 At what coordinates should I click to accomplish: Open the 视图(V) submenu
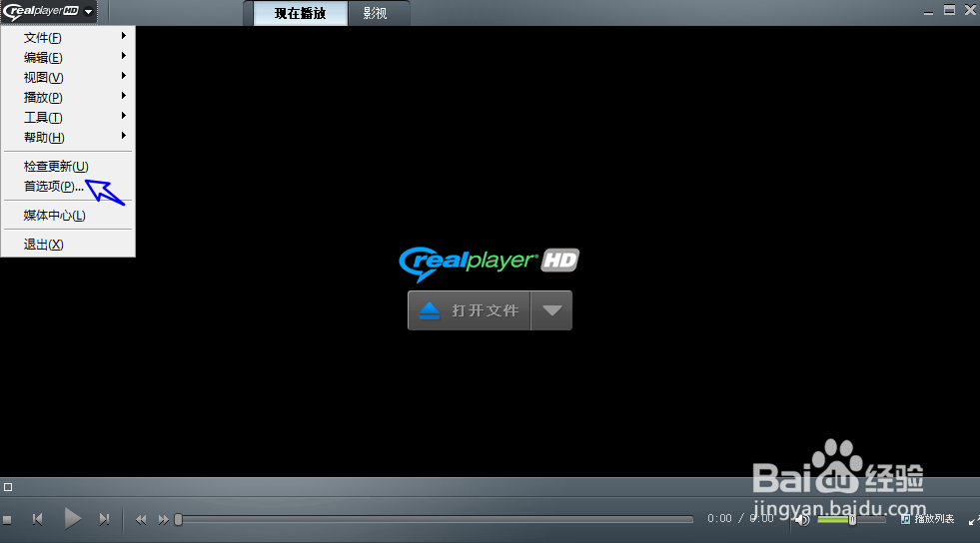coord(68,78)
